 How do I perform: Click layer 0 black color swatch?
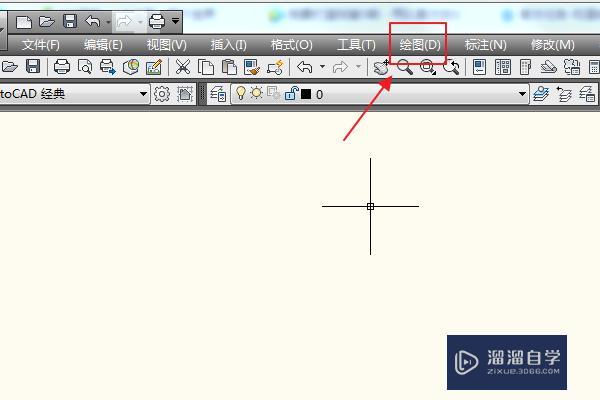306,94
